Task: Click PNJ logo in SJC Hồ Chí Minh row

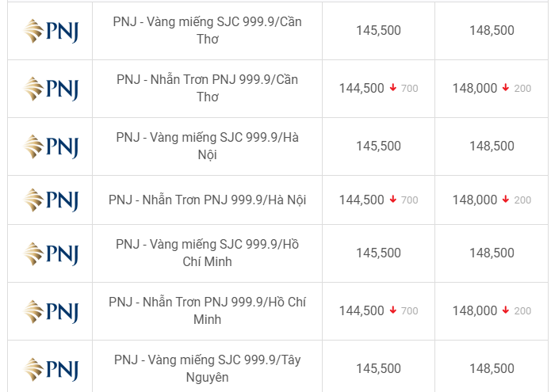Action: pos(51,253)
